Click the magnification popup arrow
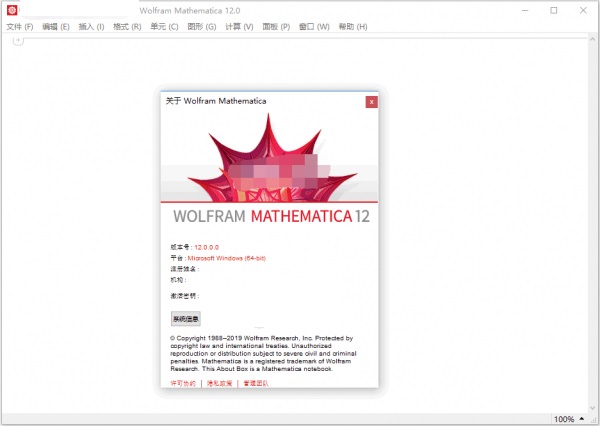 [x=582, y=419]
